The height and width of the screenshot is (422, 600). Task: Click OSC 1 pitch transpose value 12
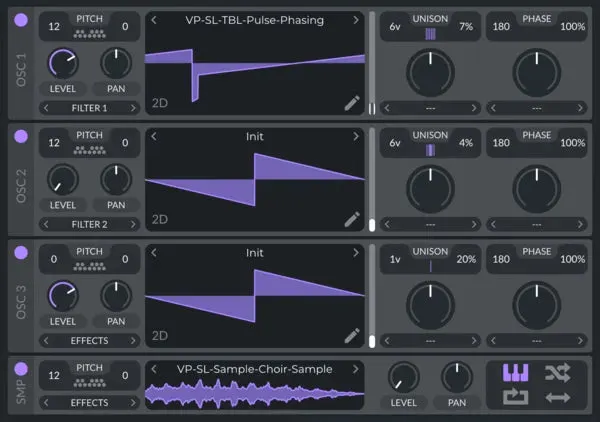pos(54,26)
